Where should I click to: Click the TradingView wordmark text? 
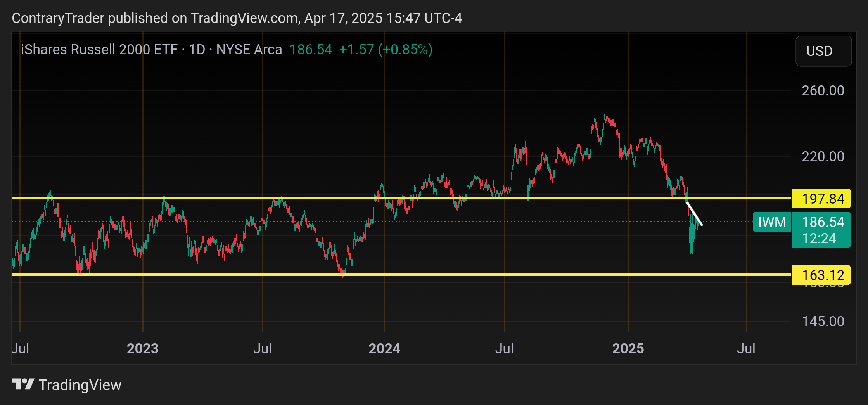pyautogui.click(x=80, y=385)
